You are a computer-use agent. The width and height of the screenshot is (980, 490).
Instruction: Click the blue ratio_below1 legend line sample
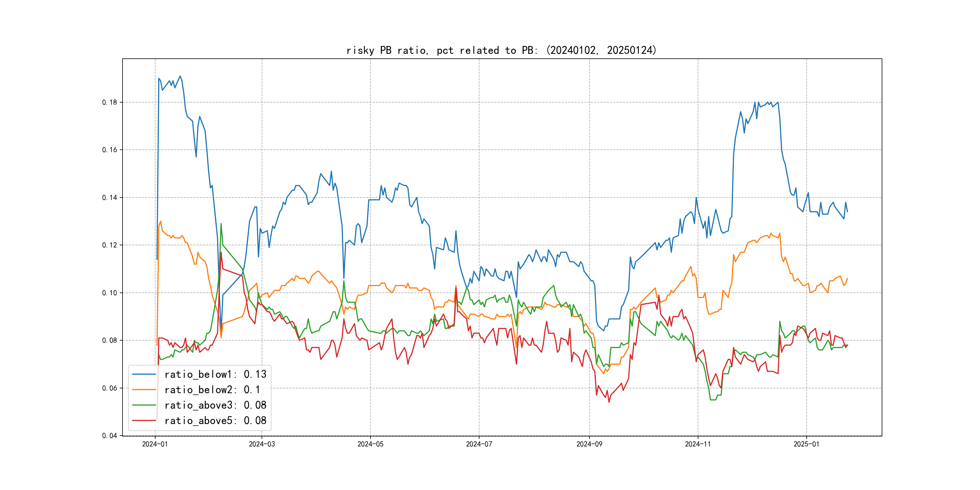point(144,374)
